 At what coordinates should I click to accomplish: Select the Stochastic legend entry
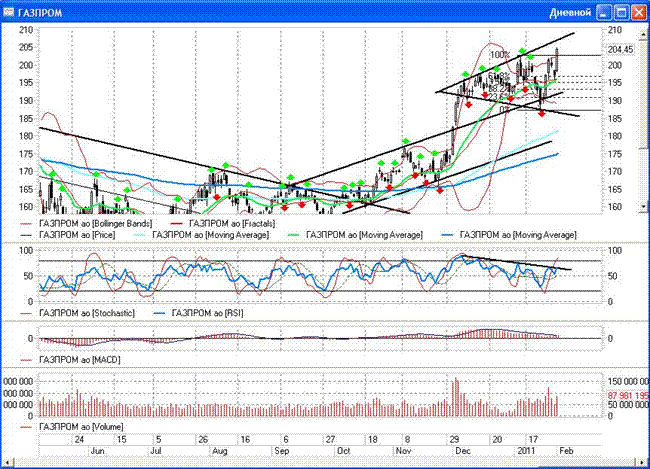pyautogui.click(x=78, y=313)
